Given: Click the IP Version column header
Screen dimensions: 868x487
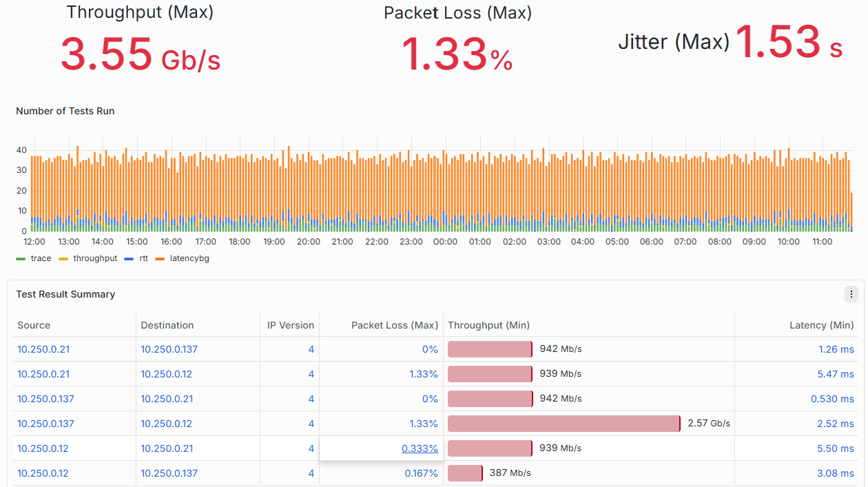Looking at the screenshot, I should pyautogui.click(x=291, y=325).
